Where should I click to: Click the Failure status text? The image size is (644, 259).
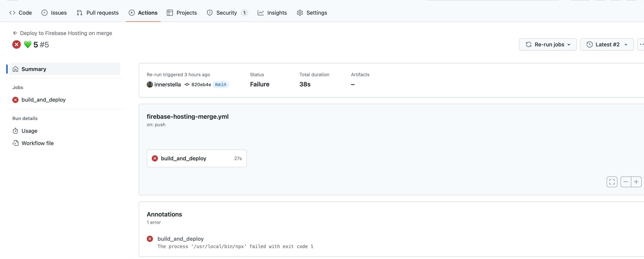tap(259, 84)
